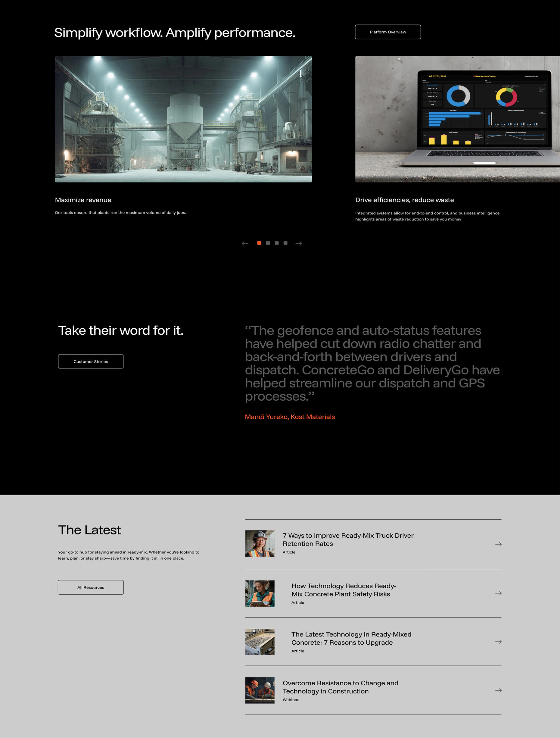
Task: Click arrow beside Truck Driver Retention article
Action: pos(498,544)
